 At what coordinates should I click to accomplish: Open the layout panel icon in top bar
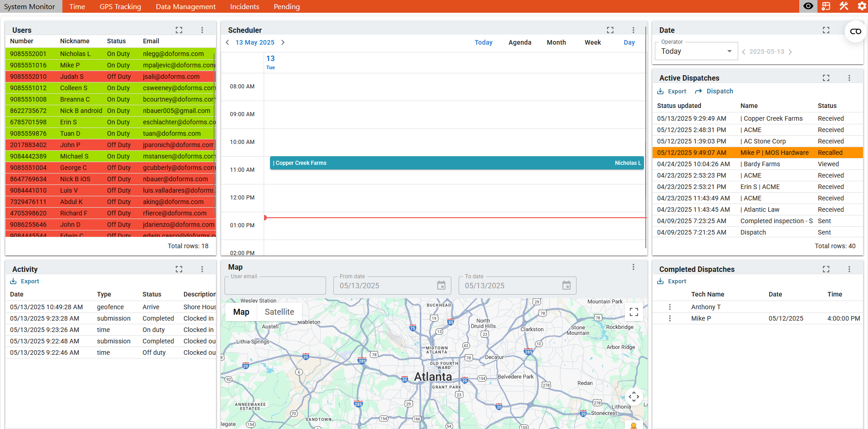(x=826, y=6)
